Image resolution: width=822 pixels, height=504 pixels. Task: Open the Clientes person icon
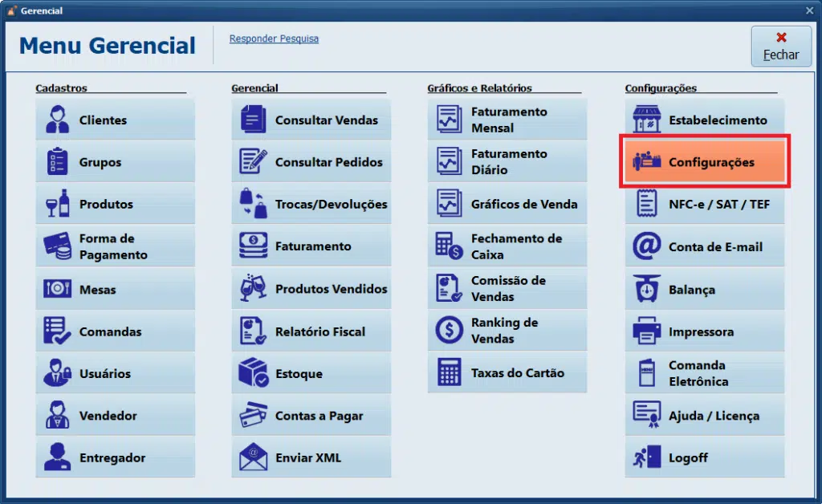[57, 120]
